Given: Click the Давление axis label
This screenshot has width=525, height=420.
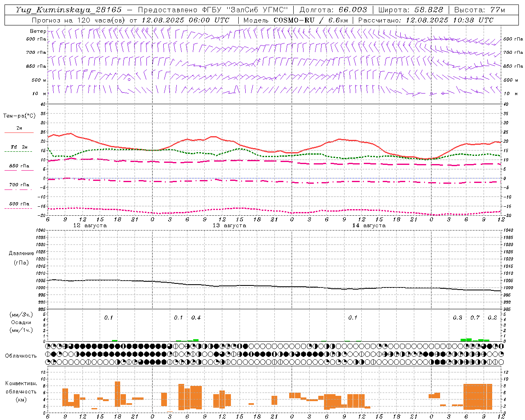Looking at the screenshot, I should pos(21,253).
